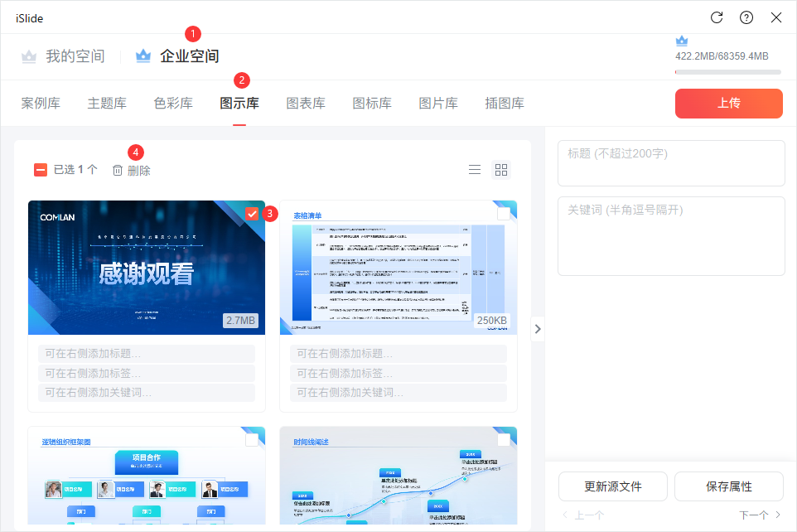This screenshot has height=532, width=797.
Task: Click the crown icon beside 企业空间
Action: pos(143,56)
